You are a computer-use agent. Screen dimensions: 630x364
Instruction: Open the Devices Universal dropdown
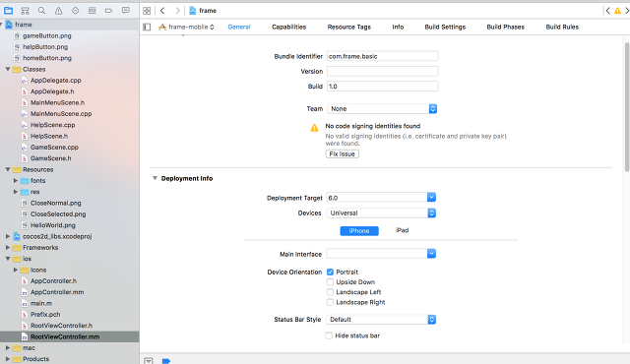[381, 213]
